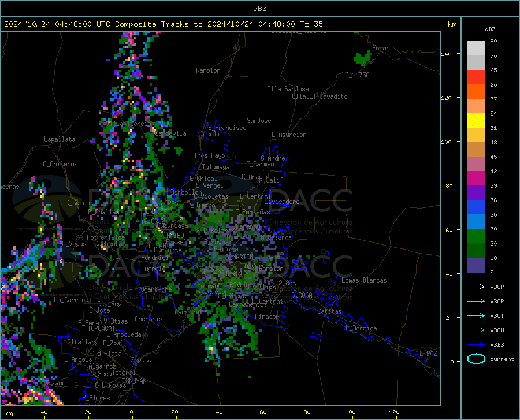The width and height of the screenshot is (520, 420).
Task: Click the white VBCP arrow legend icon
Action: 476,287
